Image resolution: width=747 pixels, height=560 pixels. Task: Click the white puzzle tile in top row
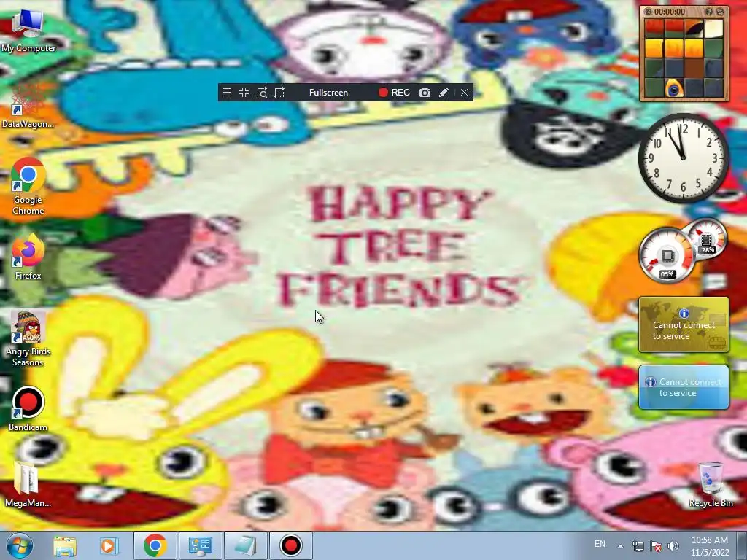point(713,28)
